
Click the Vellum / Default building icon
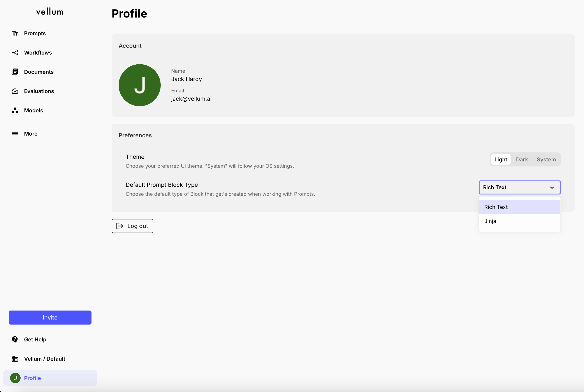[15, 358]
